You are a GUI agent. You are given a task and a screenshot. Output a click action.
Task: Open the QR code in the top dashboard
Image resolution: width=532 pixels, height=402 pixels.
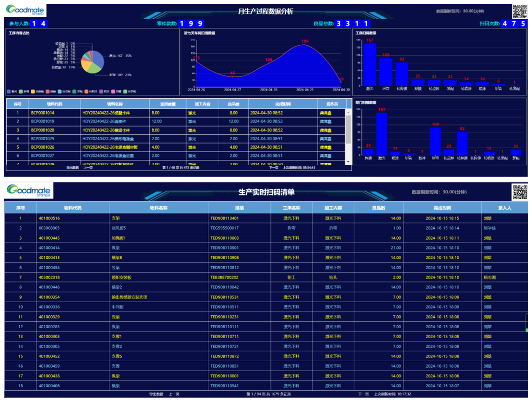519,11
